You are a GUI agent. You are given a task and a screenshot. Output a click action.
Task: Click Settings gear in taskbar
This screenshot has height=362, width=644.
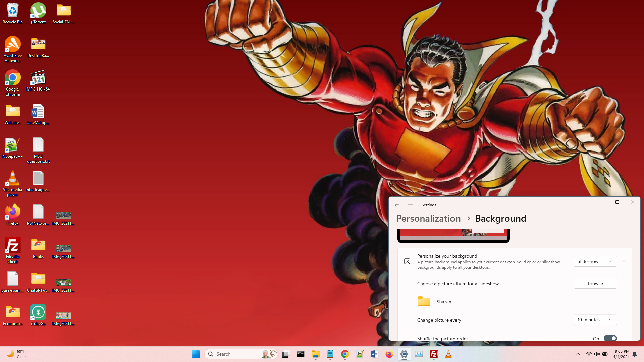point(404,354)
